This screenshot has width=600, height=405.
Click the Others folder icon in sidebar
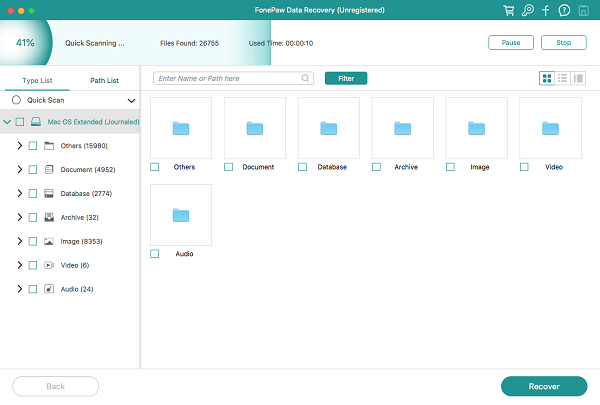click(49, 145)
